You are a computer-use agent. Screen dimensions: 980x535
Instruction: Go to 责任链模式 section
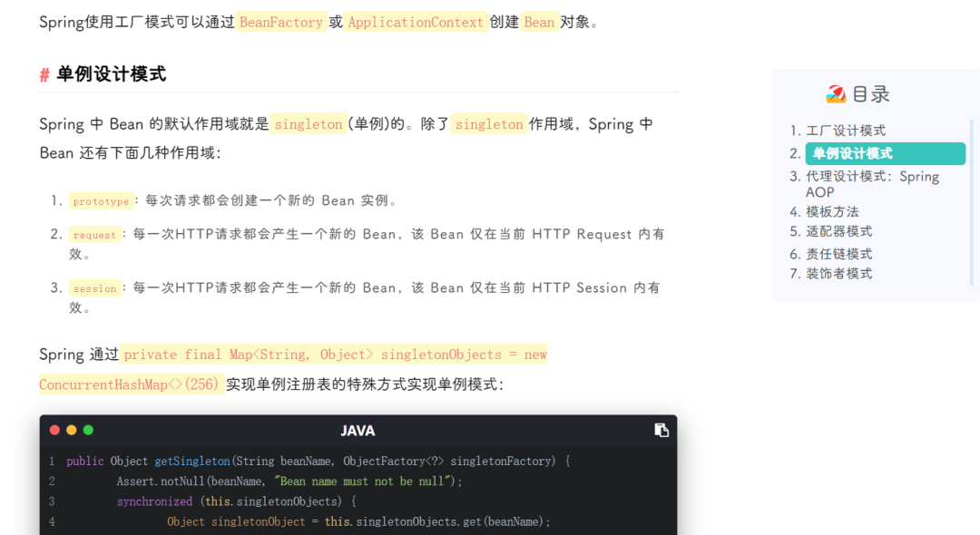(838, 254)
